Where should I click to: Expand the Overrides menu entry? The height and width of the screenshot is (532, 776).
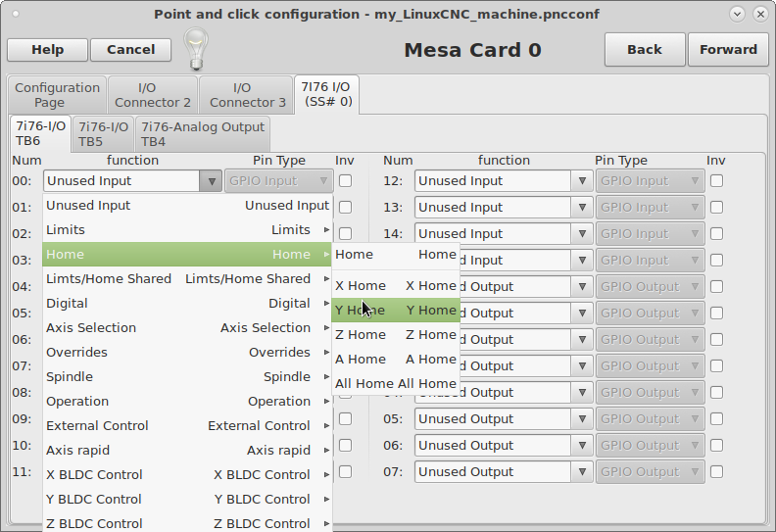187,353
